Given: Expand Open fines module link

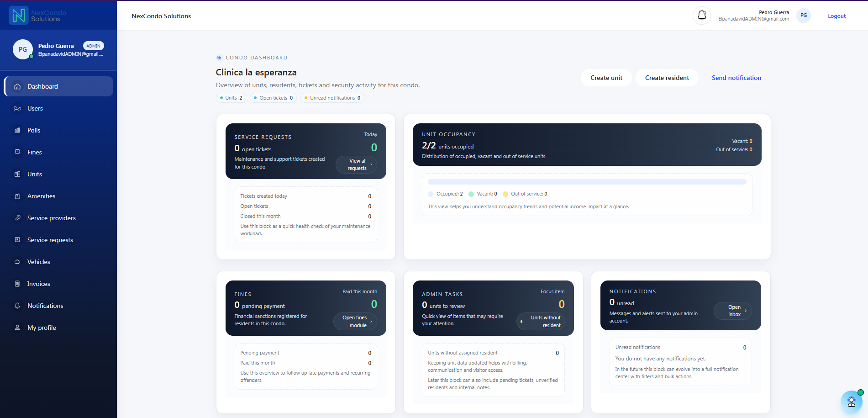Looking at the screenshot, I should (x=355, y=321).
